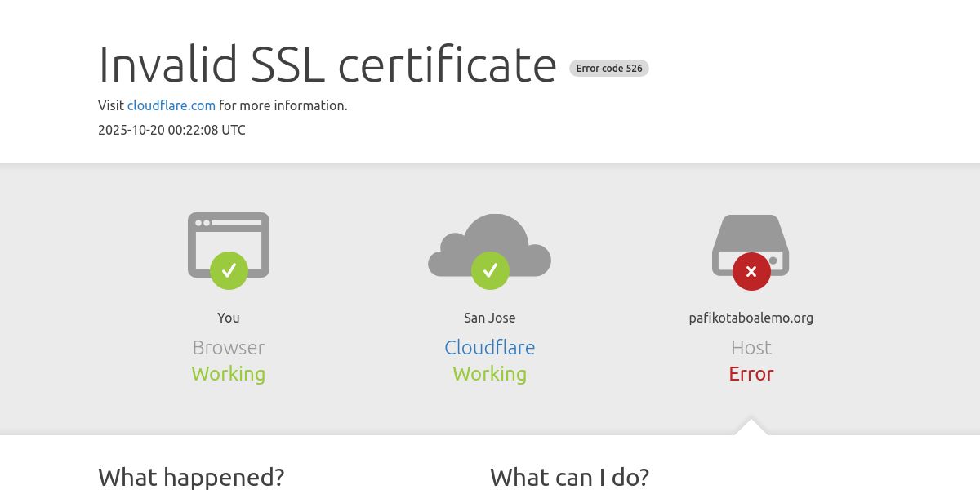Click the You label under browser

click(x=229, y=318)
